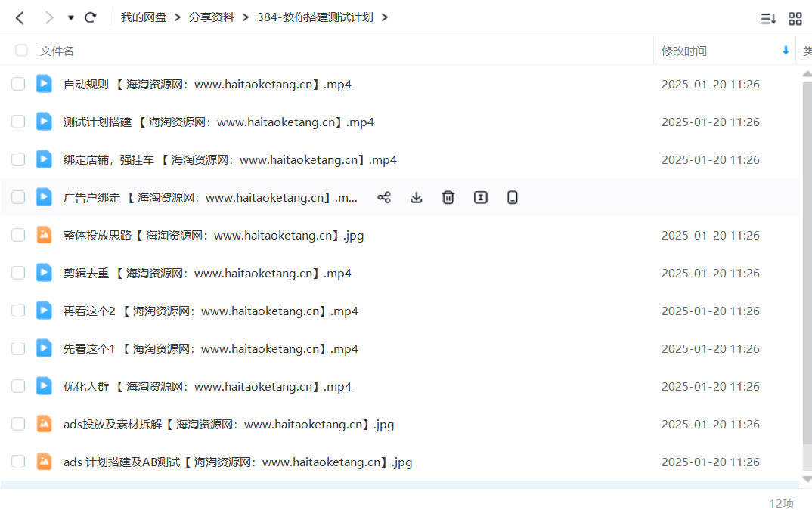Check the box for 测试计划搭建 mp4
Image resolution: width=812 pixels, height=510 pixels.
click(18, 122)
